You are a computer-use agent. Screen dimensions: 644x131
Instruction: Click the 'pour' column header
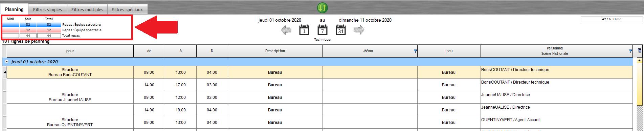[x=70, y=51]
